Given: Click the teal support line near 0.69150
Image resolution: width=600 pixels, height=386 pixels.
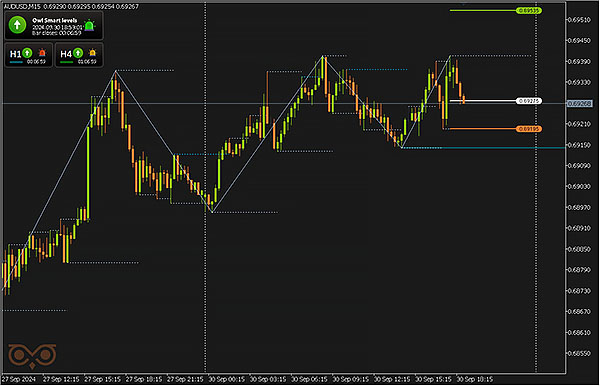Looking at the screenshot, I should pyautogui.click(x=484, y=148).
